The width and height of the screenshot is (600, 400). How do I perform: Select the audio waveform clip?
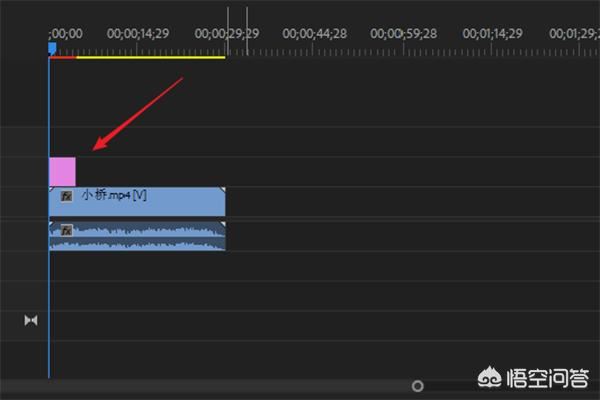(140, 236)
